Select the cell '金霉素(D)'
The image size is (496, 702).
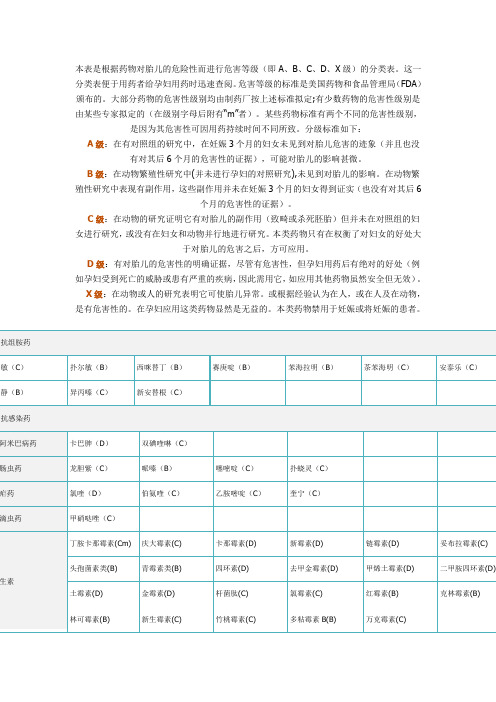coord(158,594)
